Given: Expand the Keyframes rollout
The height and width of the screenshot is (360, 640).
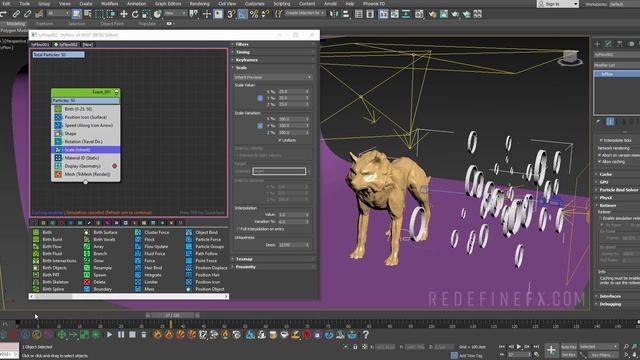Looking at the screenshot, I should click(x=274, y=60).
